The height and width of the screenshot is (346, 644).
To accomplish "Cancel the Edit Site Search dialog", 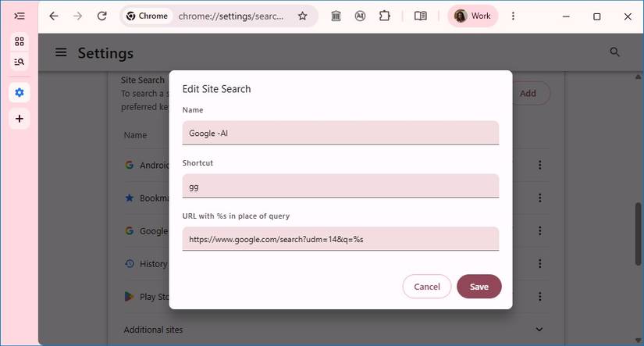I will click(427, 287).
